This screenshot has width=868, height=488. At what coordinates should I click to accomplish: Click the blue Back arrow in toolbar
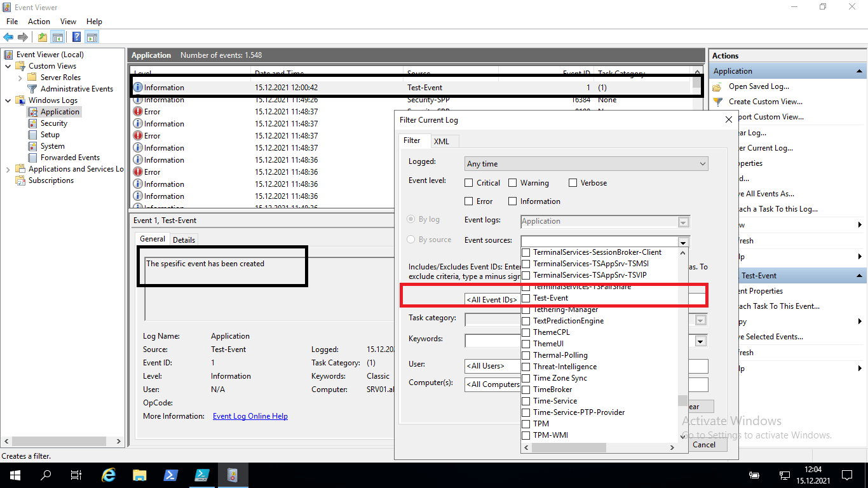[8, 37]
